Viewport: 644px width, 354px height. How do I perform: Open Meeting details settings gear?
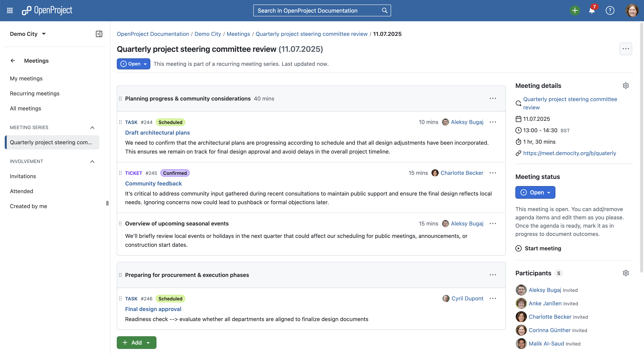[625, 86]
